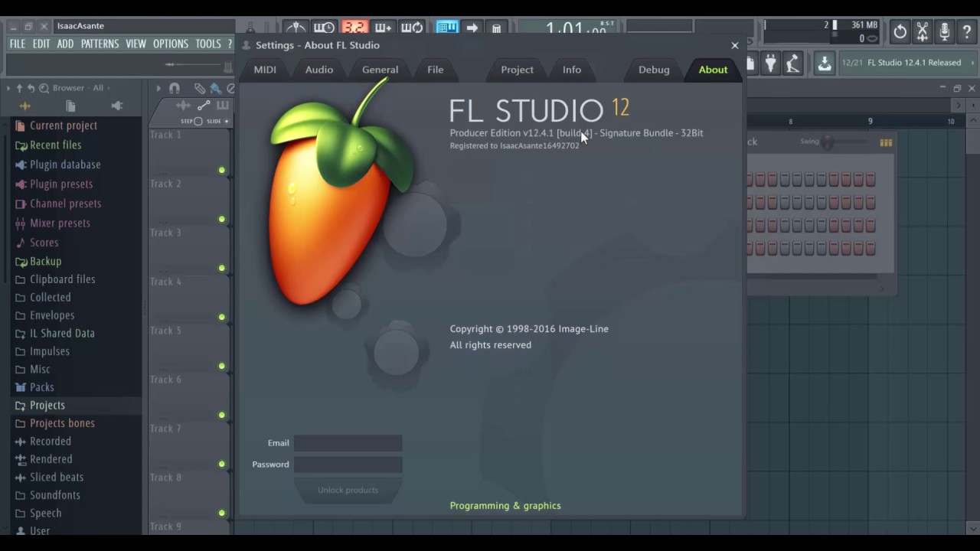Open the FILE menu
Viewport: 980px width, 551px height.
17,44
